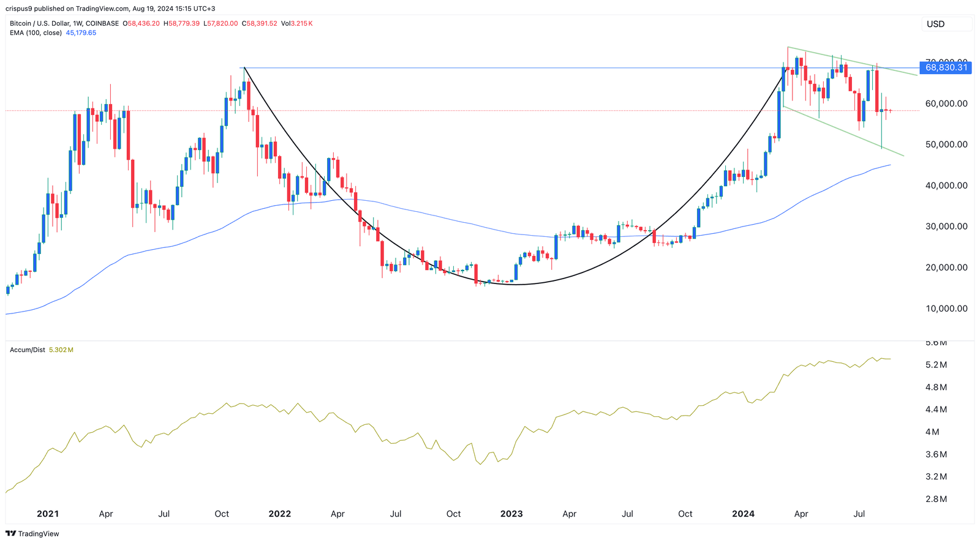Click the 50,000.00 price axis label
This screenshot has width=980, height=543.
(x=946, y=144)
